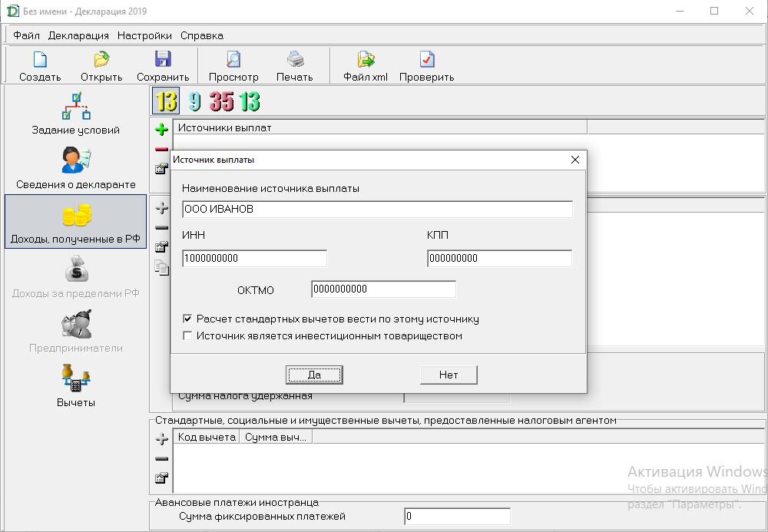This screenshot has height=532, width=768.
Task: Cancel the dialog with Нет button
Action: click(x=449, y=375)
